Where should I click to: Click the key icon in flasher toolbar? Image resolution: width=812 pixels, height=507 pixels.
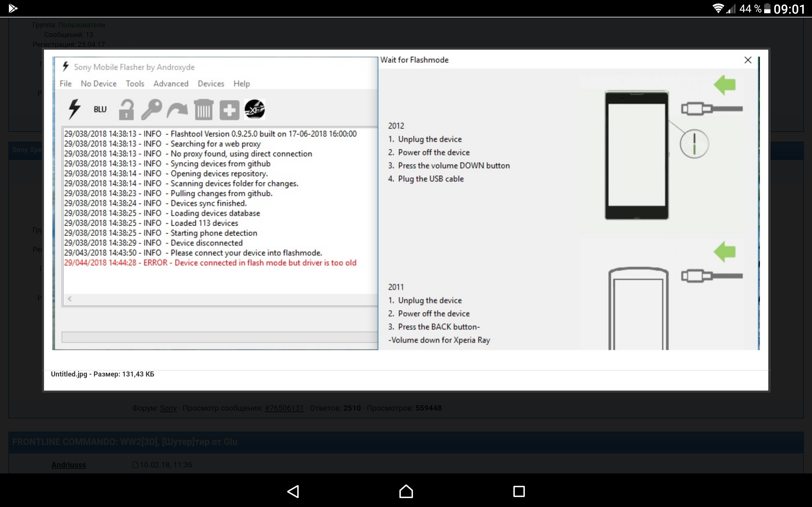click(151, 109)
